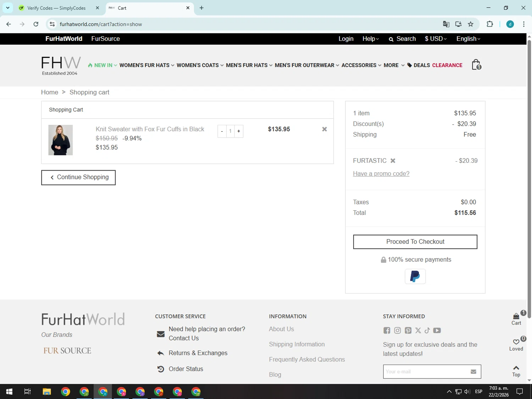This screenshot has height=399, width=532.
Task: Click the translate page icon in address bar
Action: pyautogui.click(x=446, y=24)
